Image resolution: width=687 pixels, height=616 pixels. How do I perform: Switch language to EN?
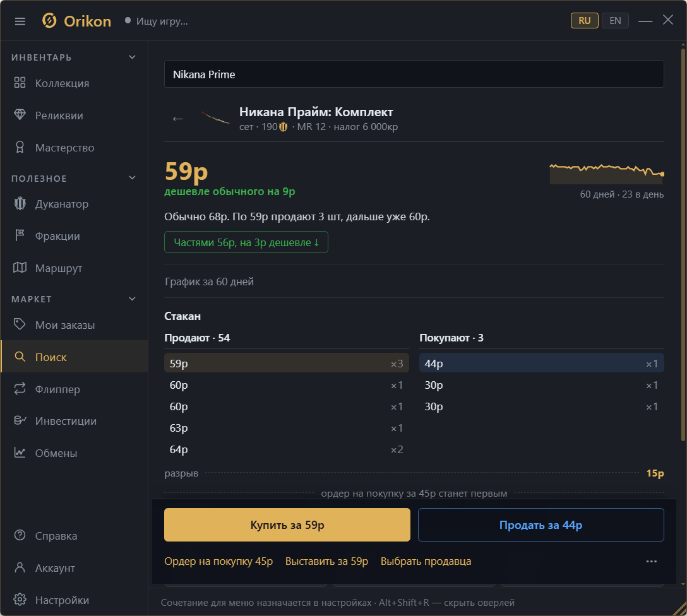click(615, 21)
